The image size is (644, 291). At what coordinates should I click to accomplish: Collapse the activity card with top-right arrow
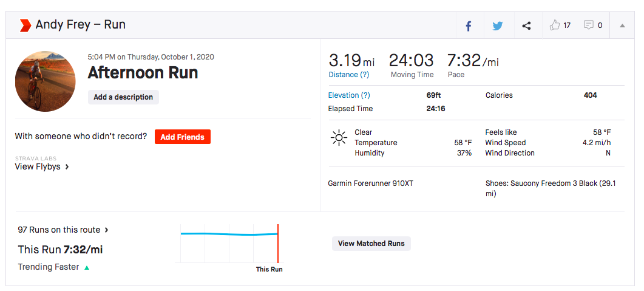click(x=622, y=26)
